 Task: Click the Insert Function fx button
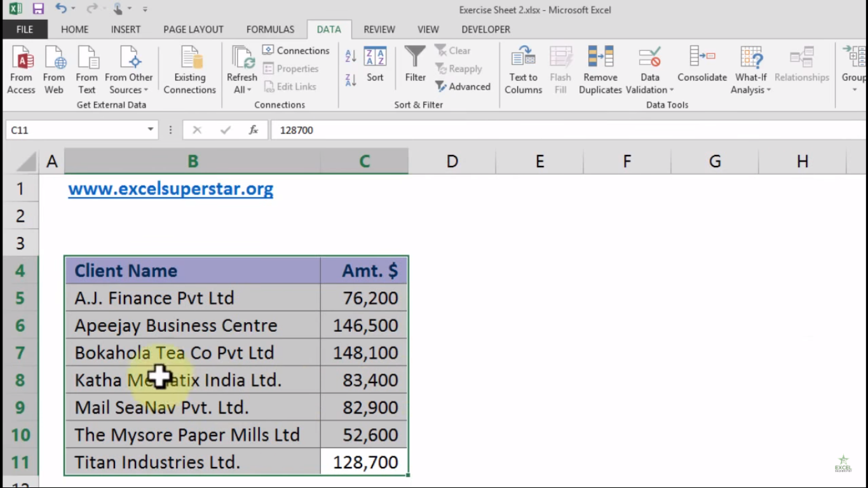click(253, 130)
